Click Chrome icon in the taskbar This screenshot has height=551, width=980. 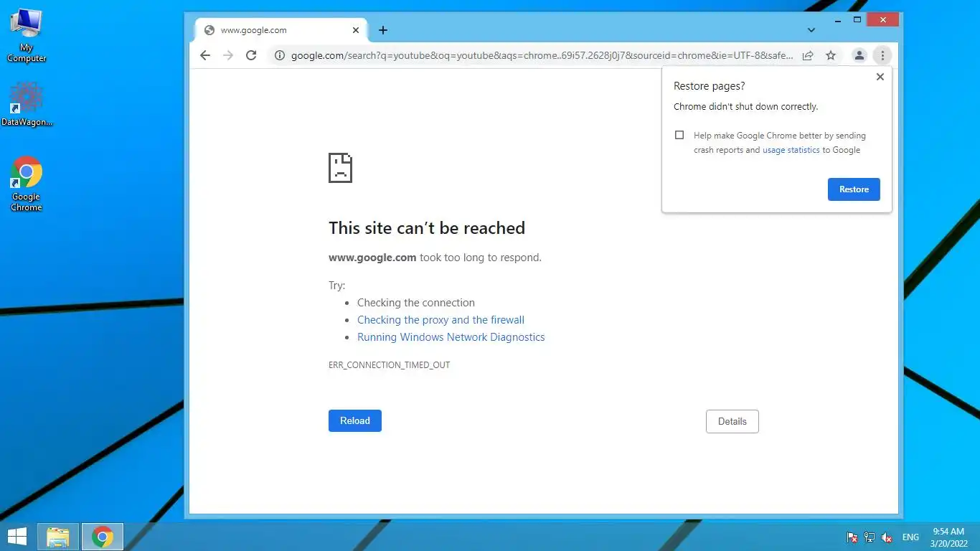tap(103, 537)
